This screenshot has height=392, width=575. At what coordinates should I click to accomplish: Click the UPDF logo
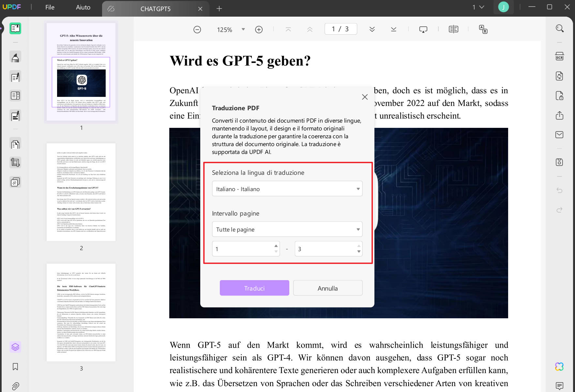pyautogui.click(x=12, y=7)
